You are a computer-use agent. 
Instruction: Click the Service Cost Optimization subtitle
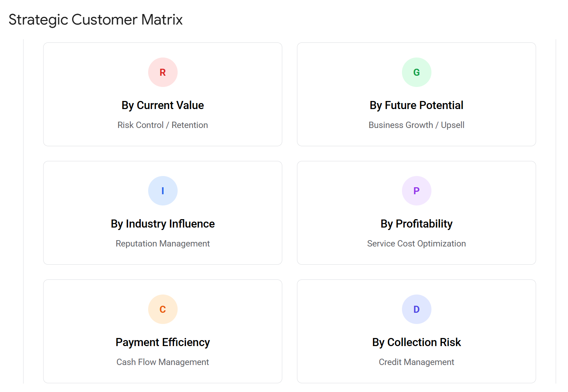point(416,243)
